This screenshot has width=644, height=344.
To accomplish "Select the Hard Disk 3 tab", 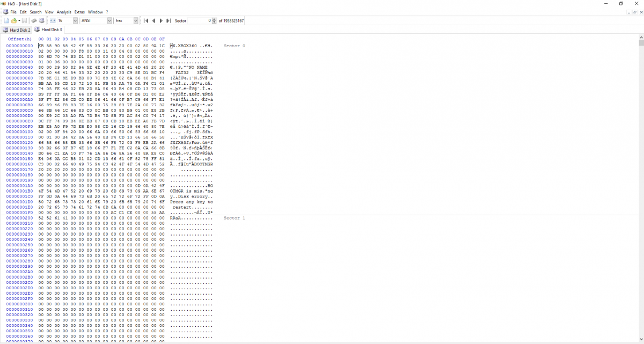I will (48, 30).
